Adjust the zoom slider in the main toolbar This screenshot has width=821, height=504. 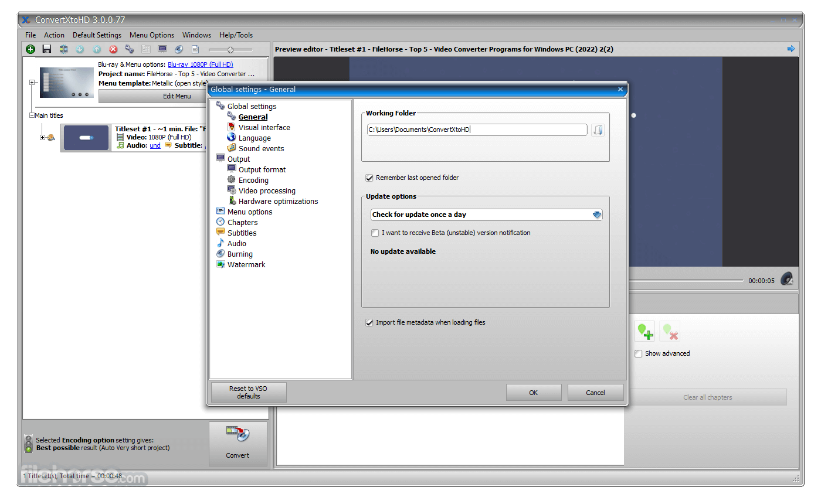pyautogui.click(x=230, y=50)
